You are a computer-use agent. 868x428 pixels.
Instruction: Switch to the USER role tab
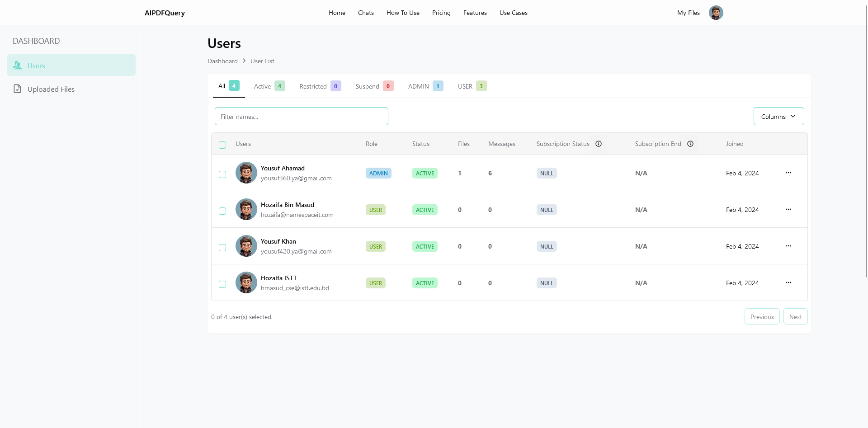[472, 86]
